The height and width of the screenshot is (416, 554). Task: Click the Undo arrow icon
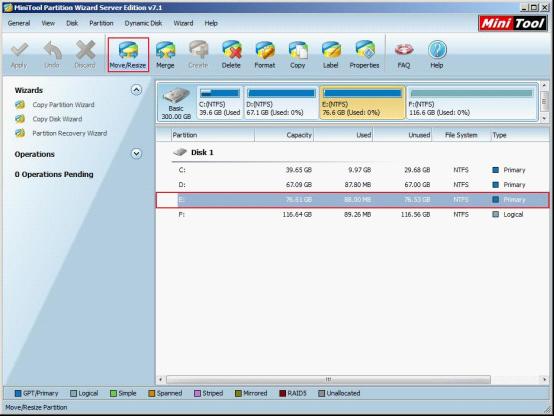point(52,50)
